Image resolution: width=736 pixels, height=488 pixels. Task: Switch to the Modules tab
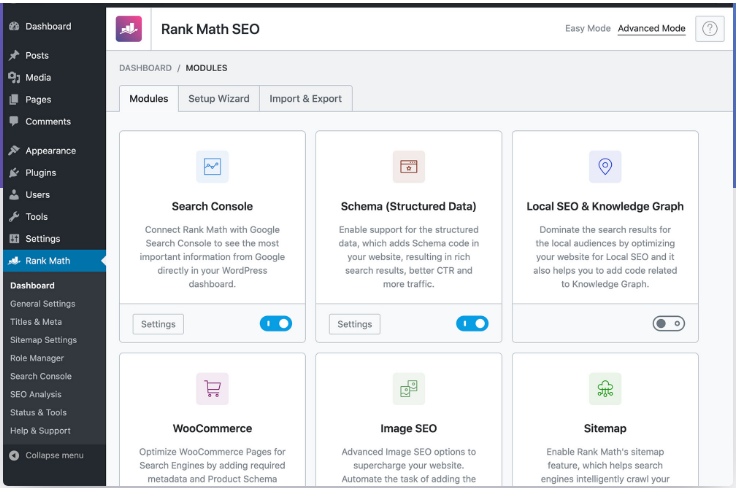tap(149, 99)
